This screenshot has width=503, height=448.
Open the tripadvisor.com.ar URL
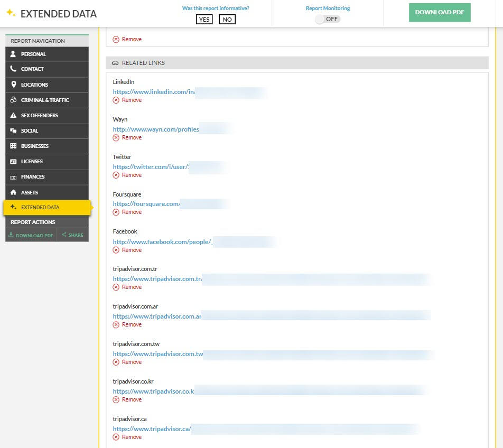coord(156,316)
